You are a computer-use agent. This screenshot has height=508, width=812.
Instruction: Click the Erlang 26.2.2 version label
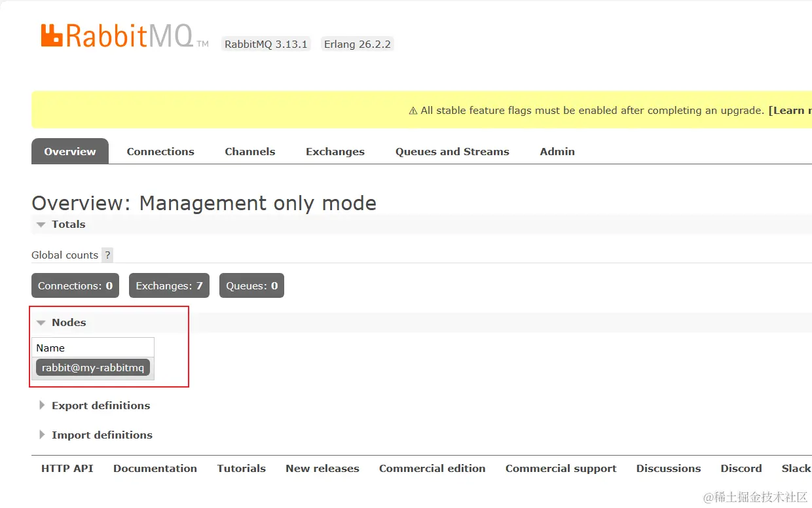[x=358, y=45]
